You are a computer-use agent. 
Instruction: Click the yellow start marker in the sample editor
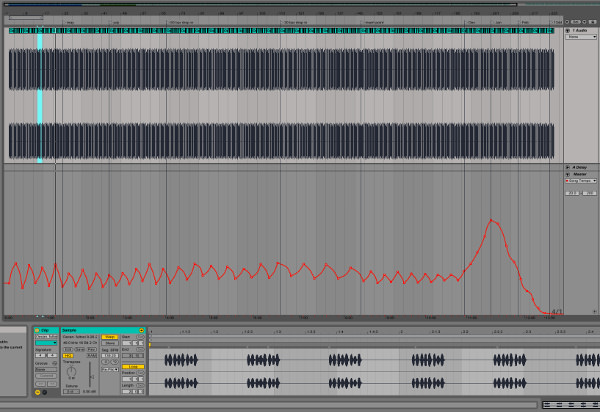point(150,345)
